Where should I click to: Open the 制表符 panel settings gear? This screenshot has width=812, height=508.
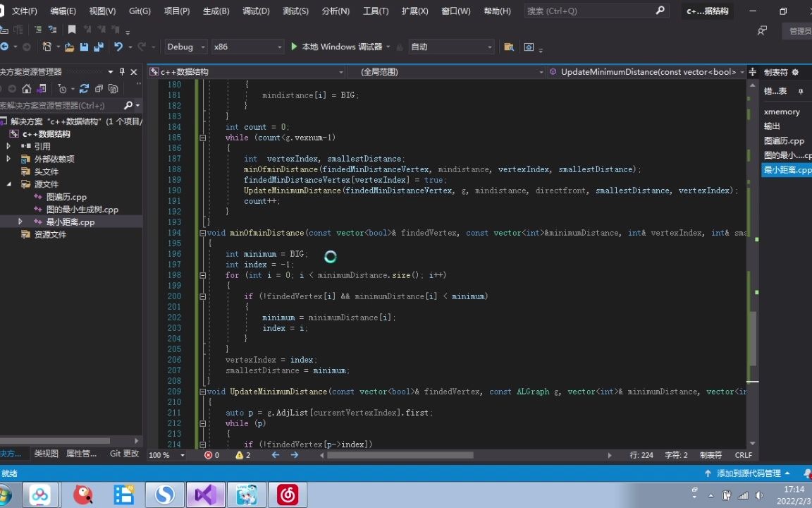point(795,71)
